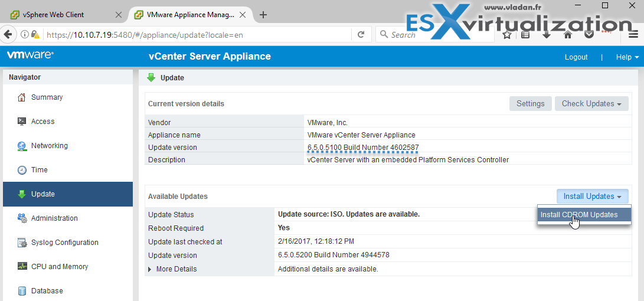
Task: Open a new browser tab
Action: (x=263, y=14)
